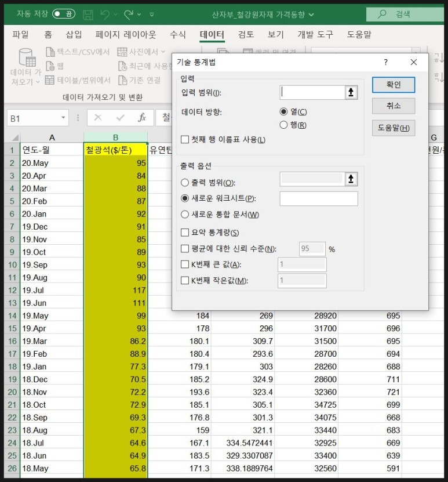Click cell with value 117
This screenshot has height=482, width=448.
coord(115,290)
